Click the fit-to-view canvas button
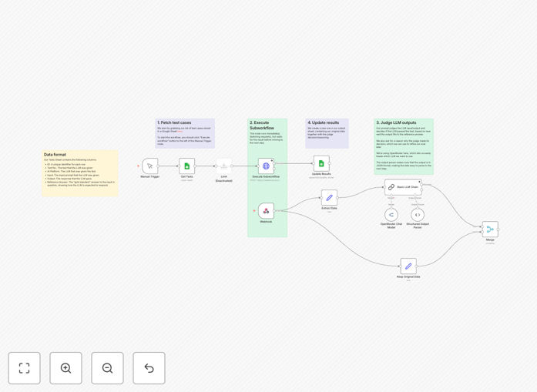The width and height of the screenshot is (537, 392). point(25,368)
